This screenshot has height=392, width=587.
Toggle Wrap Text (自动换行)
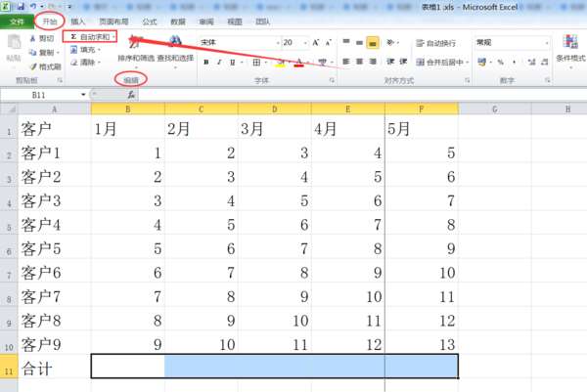[435, 43]
